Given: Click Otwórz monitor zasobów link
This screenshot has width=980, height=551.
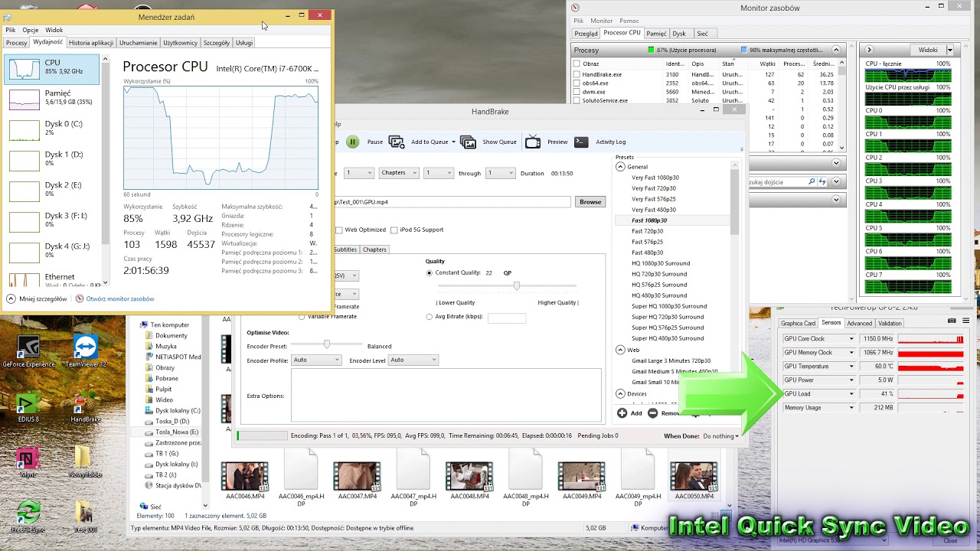Looking at the screenshot, I should click(120, 298).
